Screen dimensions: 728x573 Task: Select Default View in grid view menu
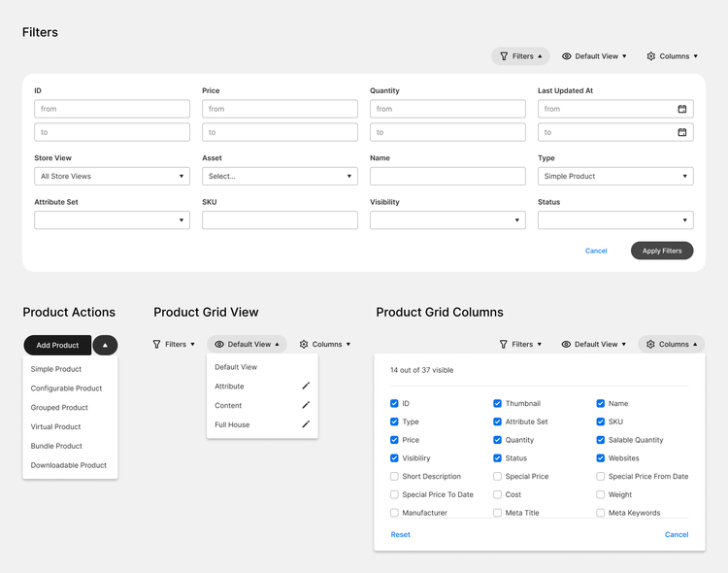click(x=236, y=367)
